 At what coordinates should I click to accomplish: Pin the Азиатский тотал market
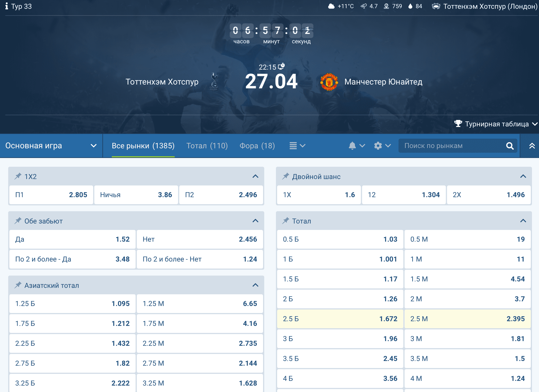point(18,285)
